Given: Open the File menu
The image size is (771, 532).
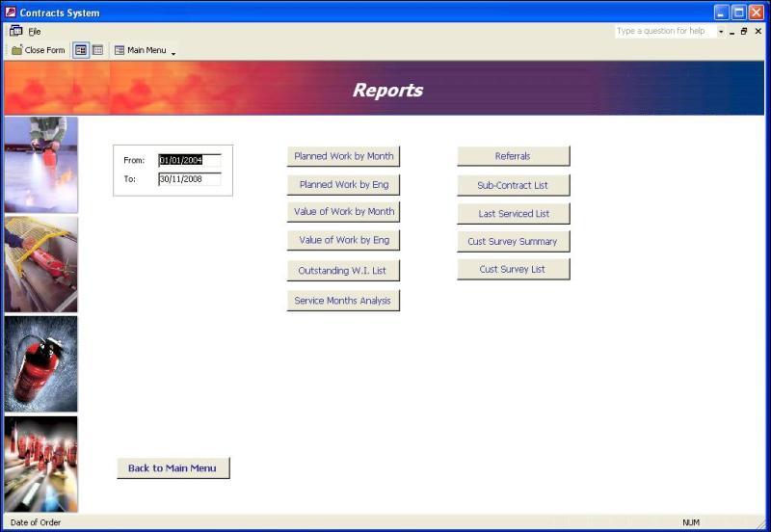Looking at the screenshot, I should (x=35, y=32).
